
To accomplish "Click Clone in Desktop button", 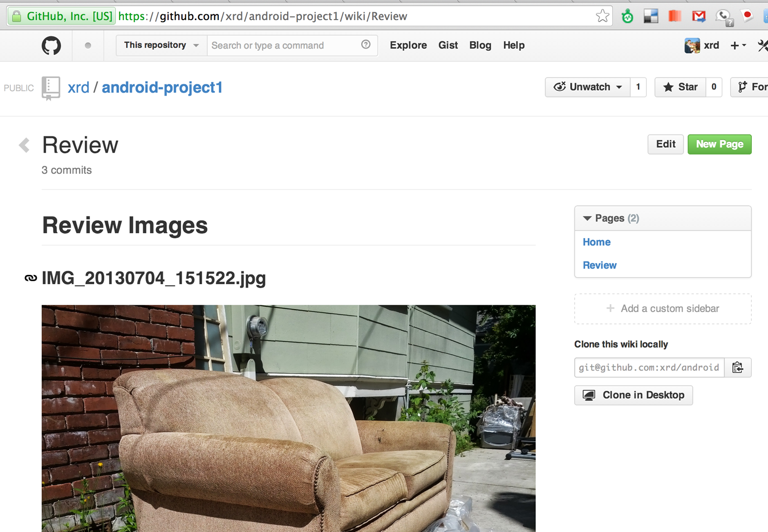I will [x=634, y=395].
